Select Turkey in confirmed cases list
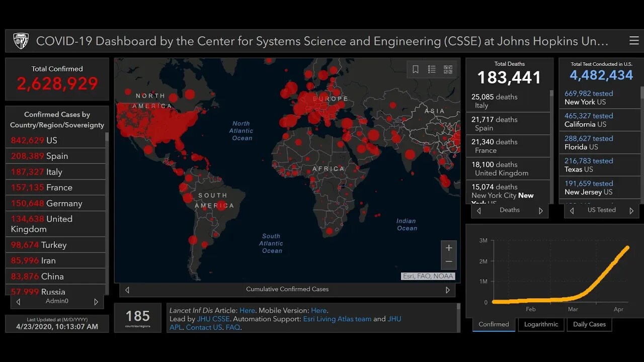Image resolution: width=644 pixels, height=362 pixels. click(x=55, y=245)
